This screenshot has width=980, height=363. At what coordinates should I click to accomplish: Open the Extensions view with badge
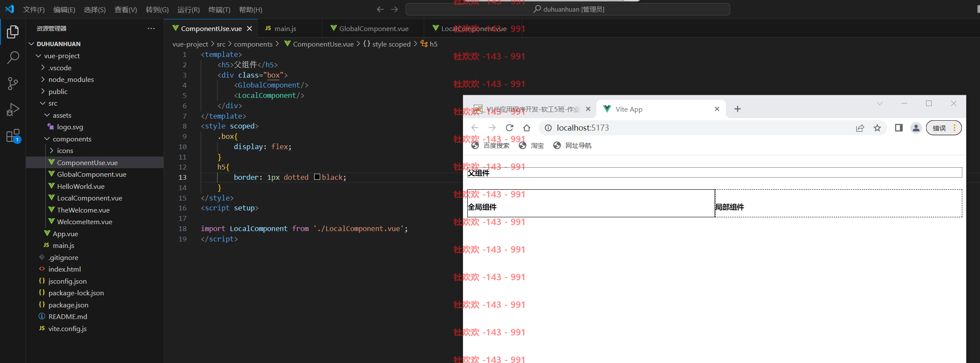click(13, 136)
